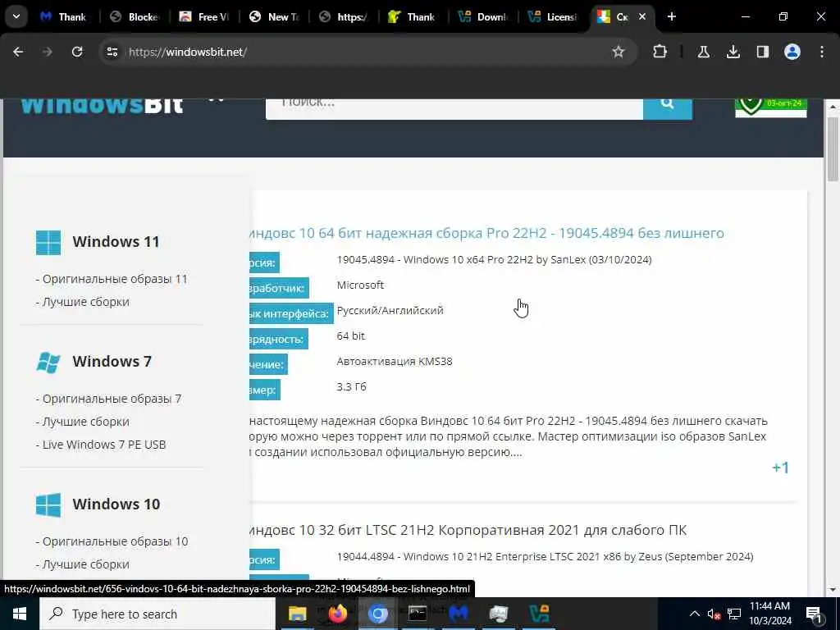This screenshot has height=630, width=840.
Task: Open the tab search dropdown arrow
Action: (x=16, y=16)
